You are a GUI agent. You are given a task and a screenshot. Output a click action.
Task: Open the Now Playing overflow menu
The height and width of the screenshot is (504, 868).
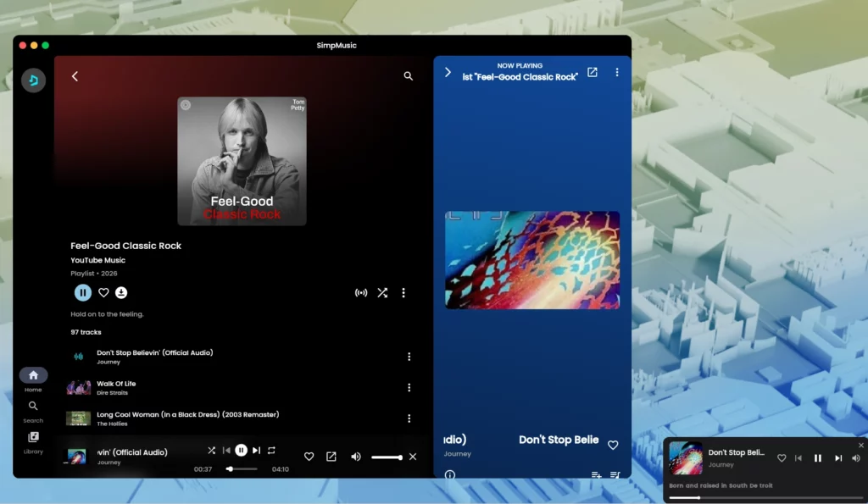617,72
